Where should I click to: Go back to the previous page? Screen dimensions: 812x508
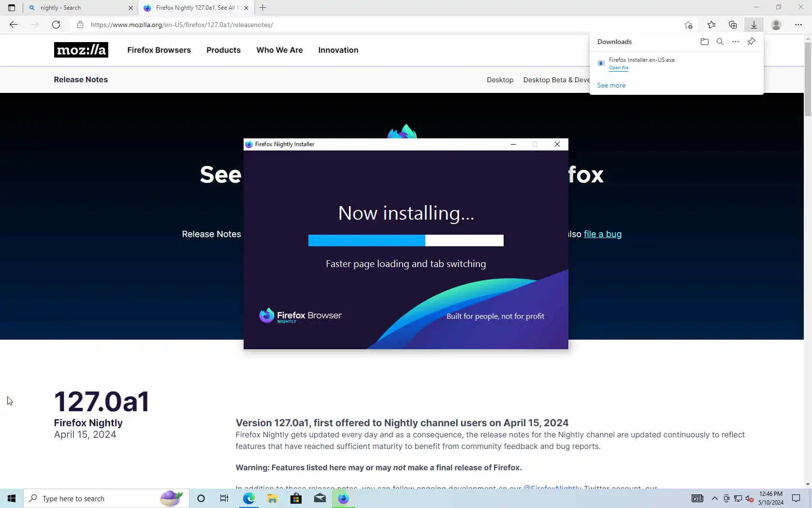click(14, 25)
